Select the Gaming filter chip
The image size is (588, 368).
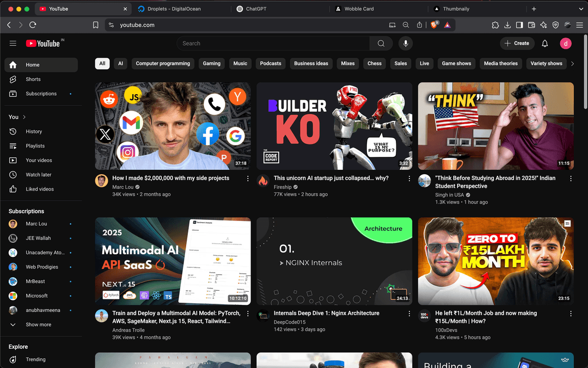coord(211,64)
